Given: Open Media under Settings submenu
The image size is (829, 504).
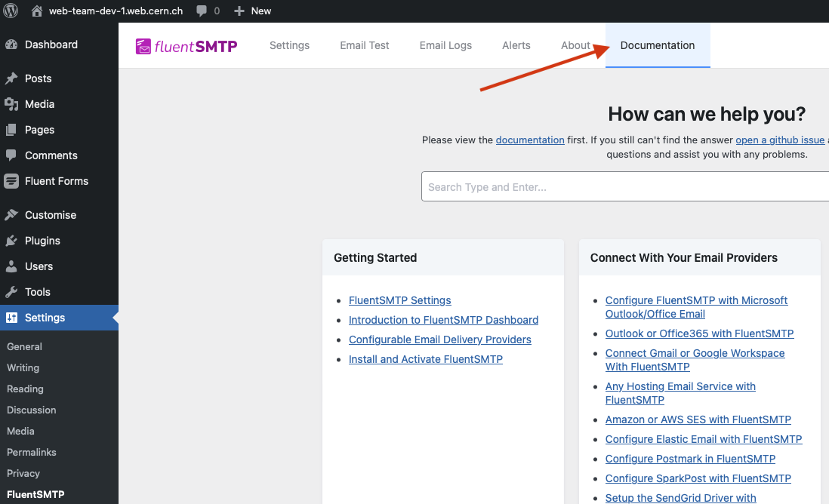Looking at the screenshot, I should (20, 431).
